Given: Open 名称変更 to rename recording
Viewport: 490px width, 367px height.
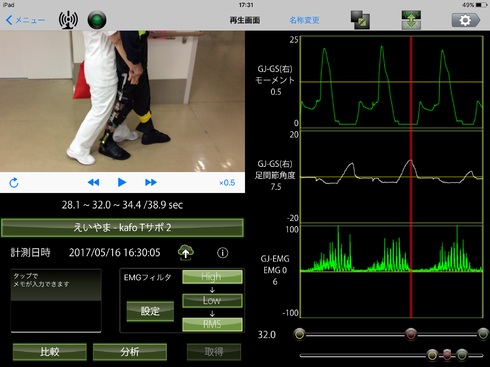Looking at the screenshot, I should point(304,20).
